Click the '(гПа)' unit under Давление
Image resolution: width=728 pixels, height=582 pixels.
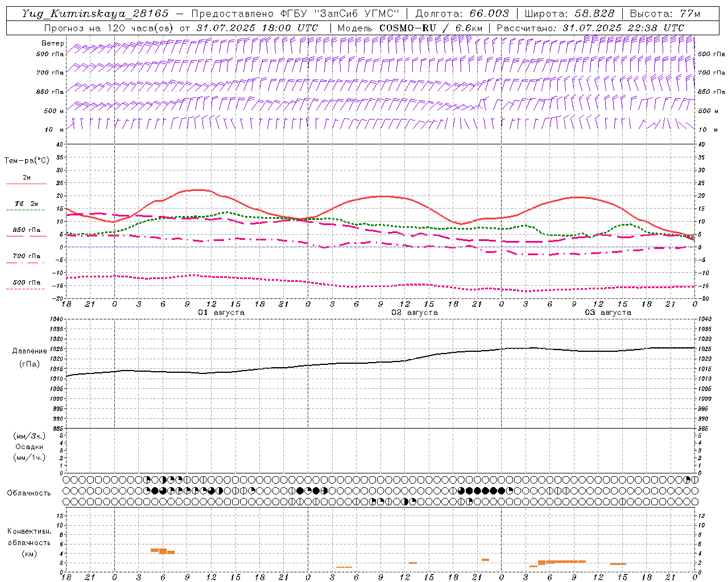coord(30,364)
